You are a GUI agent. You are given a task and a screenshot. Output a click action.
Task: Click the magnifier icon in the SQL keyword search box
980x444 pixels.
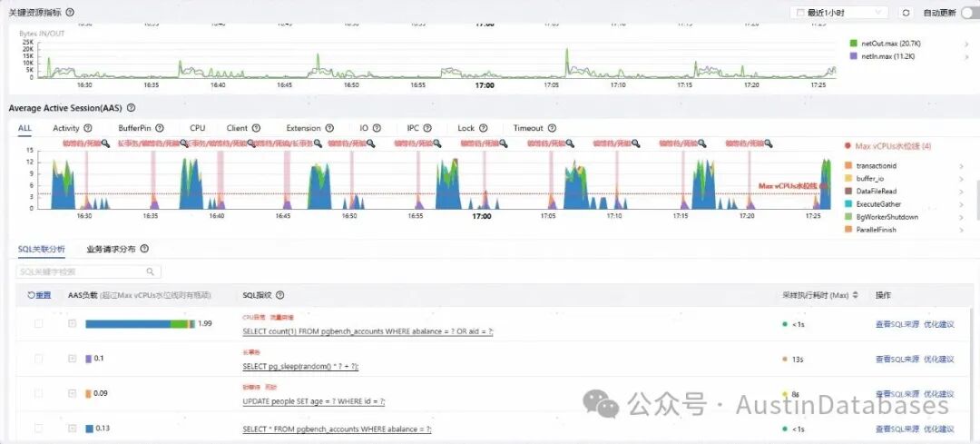[151, 272]
